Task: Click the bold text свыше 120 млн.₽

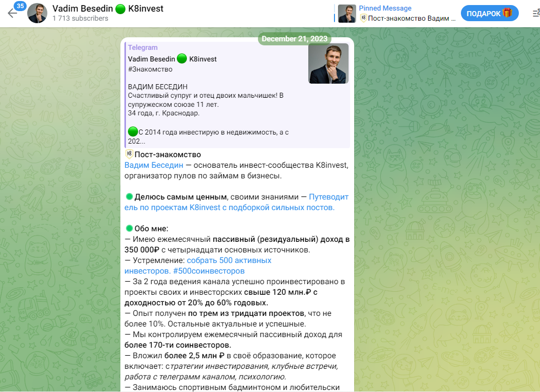Action: 278,292
